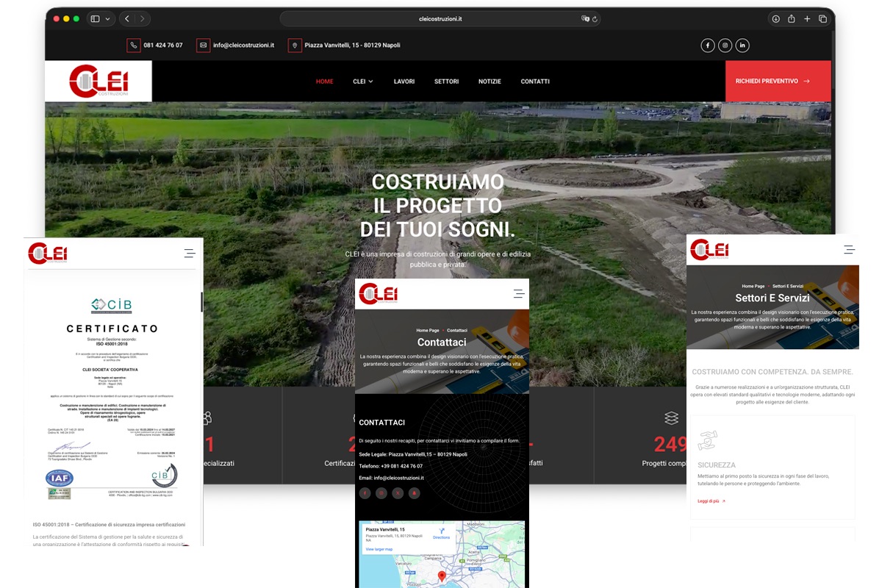Open the LinkedIn icon in top header
This screenshot has width=882, height=588.
coord(742,46)
